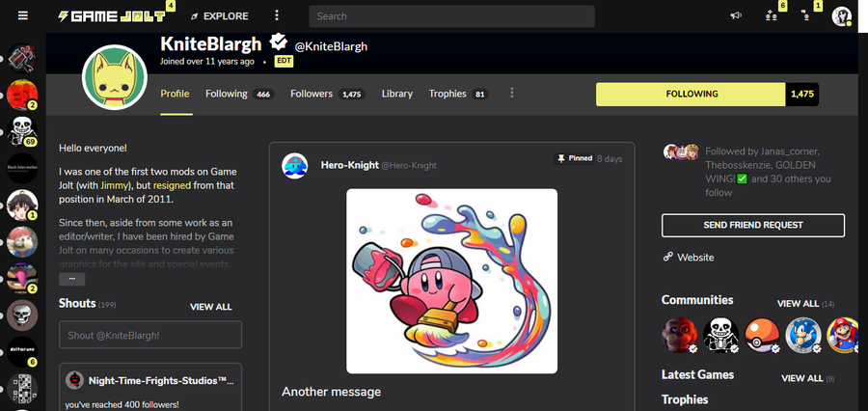Open the Library tab
Image resolution: width=868 pixels, height=411 pixels.
(397, 94)
